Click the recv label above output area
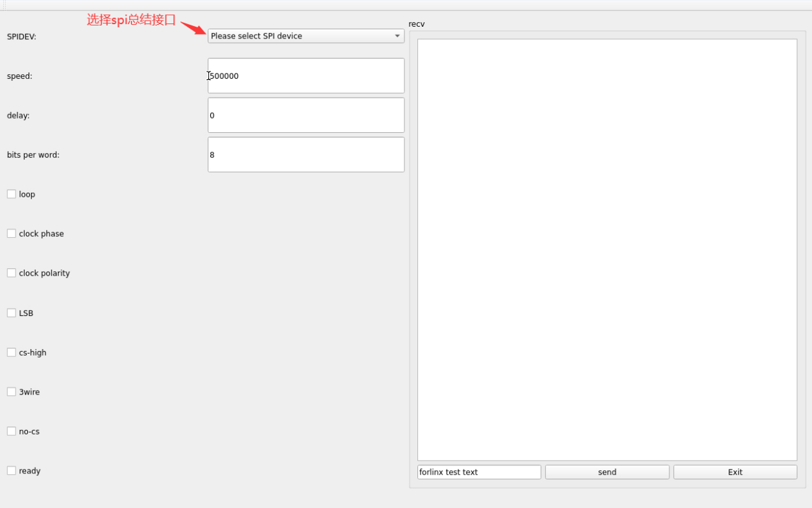This screenshot has width=812, height=508. pyautogui.click(x=417, y=24)
